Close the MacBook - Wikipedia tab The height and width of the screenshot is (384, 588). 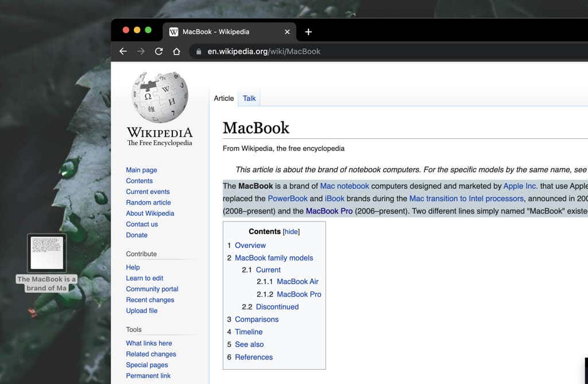(287, 32)
